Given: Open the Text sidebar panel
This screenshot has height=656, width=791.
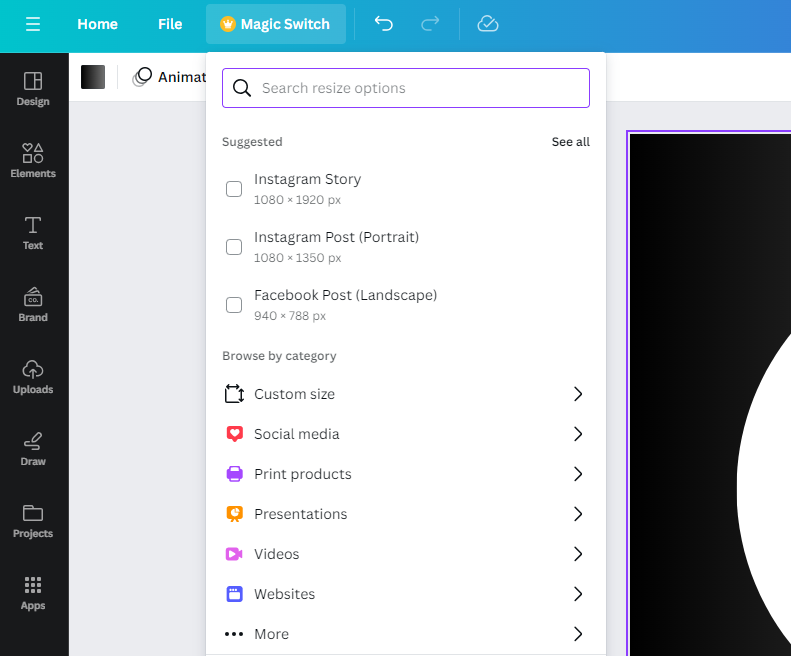Looking at the screenshot, I should click(x=33, y=233).
